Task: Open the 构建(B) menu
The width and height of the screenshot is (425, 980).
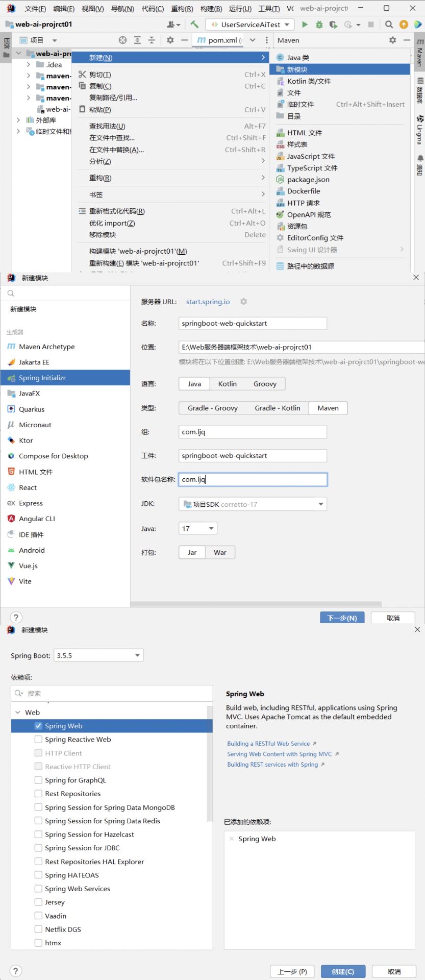Action: [211, 9]
